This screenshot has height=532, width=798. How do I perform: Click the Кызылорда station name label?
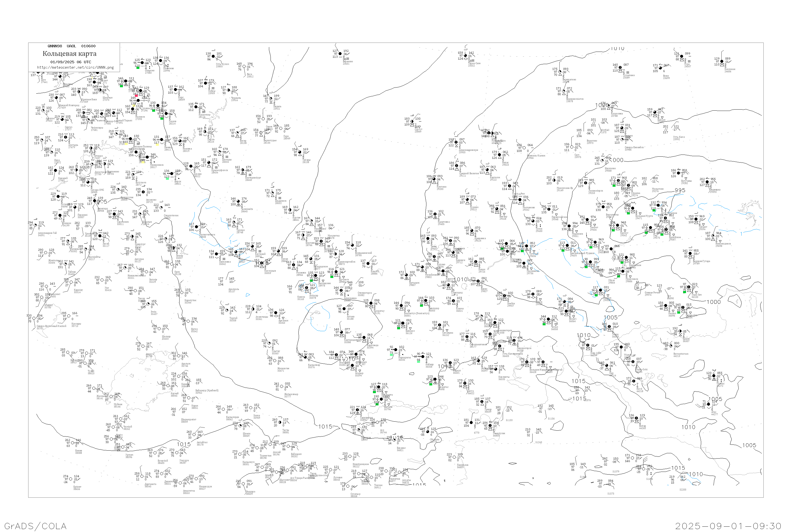pyautogui.click(x=232, y=418)
